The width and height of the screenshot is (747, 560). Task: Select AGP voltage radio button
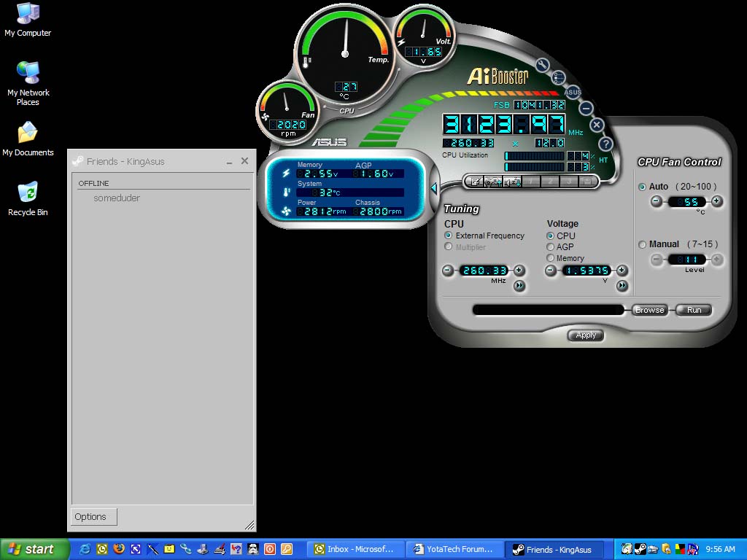click(x=550, y=246)
